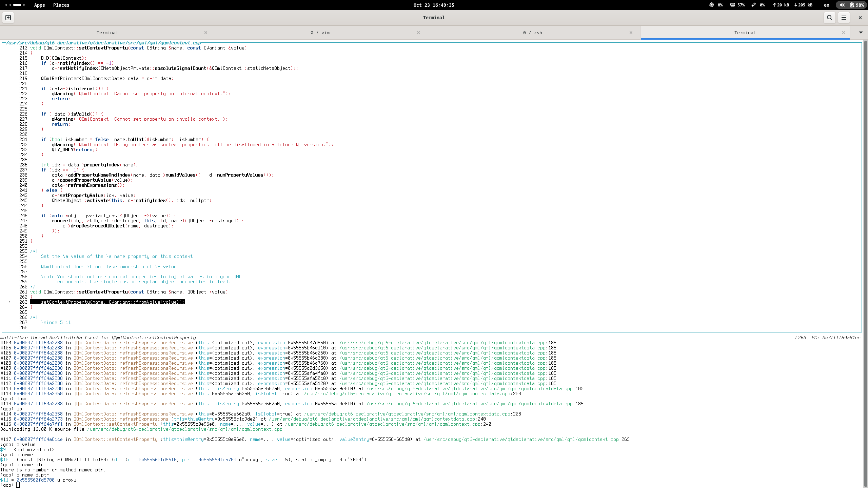Close the first Terminal tab

coord(206,33)
